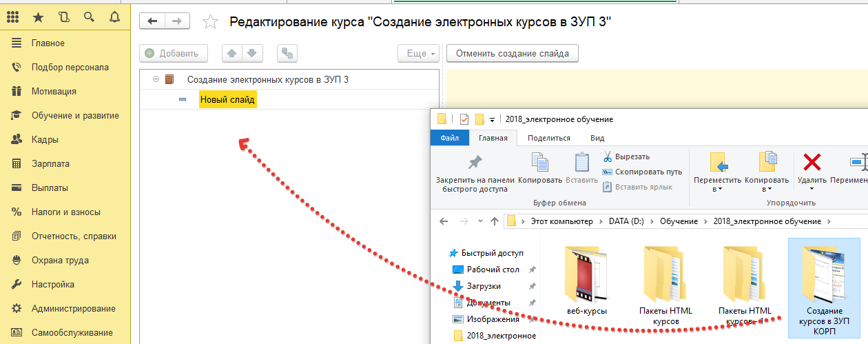Open notifications bell icon
This screenshot has height=344, width=868.
click(x=114, y=17)
